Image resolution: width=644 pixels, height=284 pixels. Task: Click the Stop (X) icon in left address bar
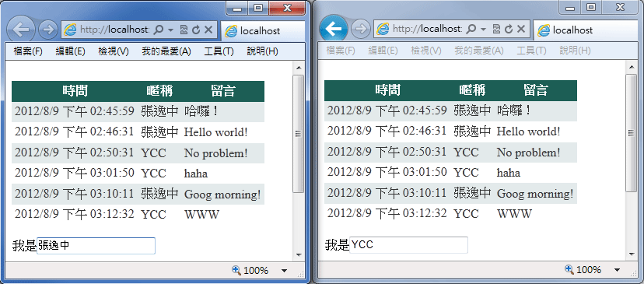point(208,30)
